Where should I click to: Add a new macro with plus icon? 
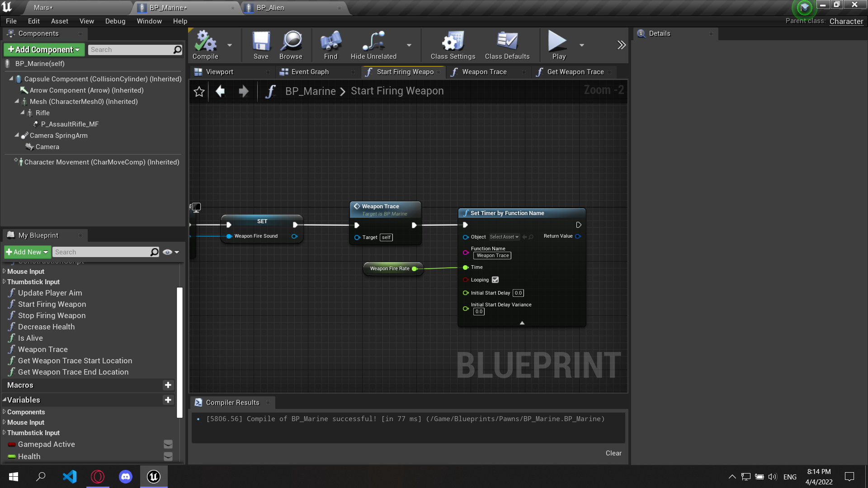[x=168, y=385]
